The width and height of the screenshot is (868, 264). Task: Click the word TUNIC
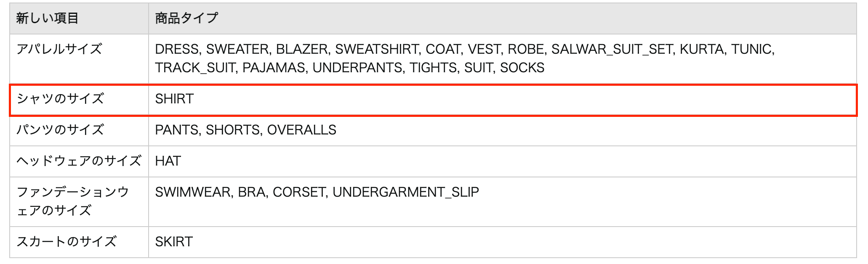[752, 50]
